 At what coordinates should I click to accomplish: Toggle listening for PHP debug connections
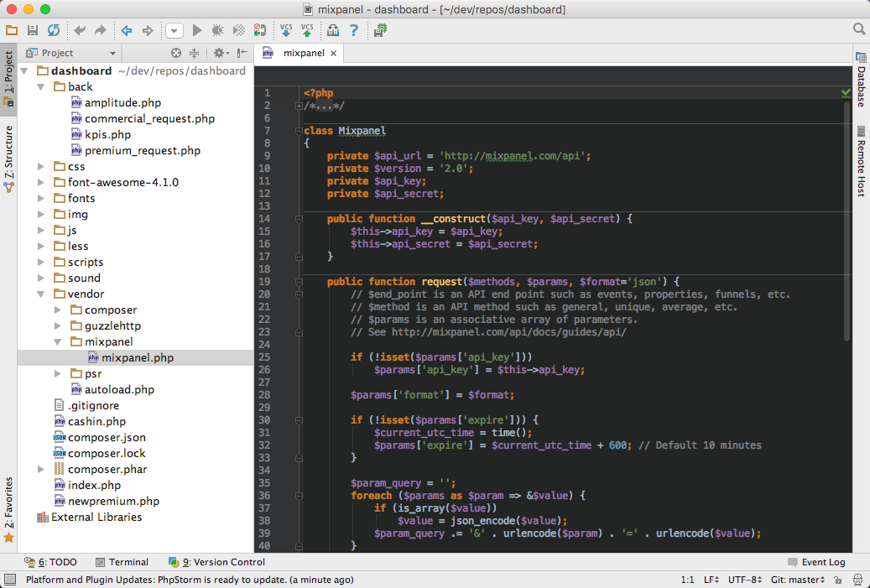pos(260,30)
